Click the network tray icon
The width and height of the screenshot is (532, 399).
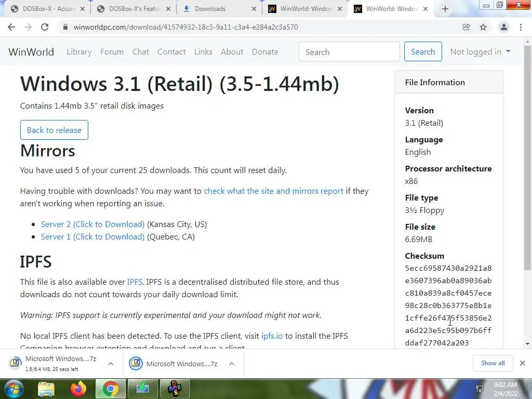(x=480, y=389)
